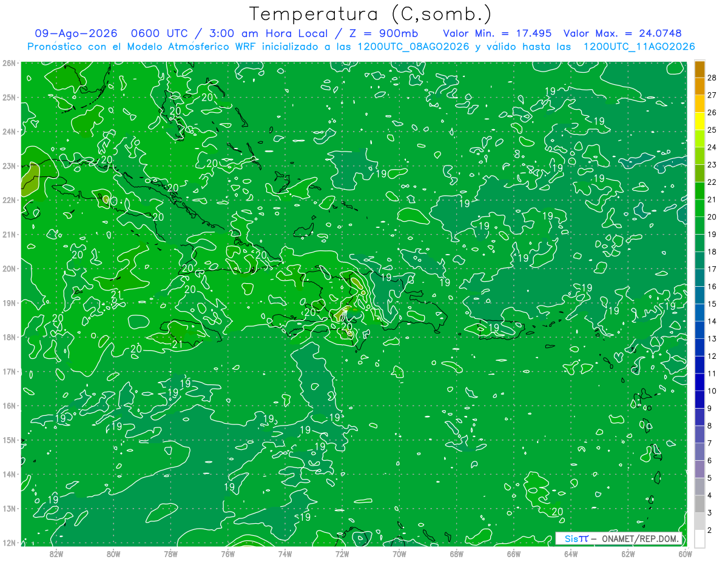
Task: Click '1200UTC_08AGO2026' initialization time text
Action: [414, 47]
